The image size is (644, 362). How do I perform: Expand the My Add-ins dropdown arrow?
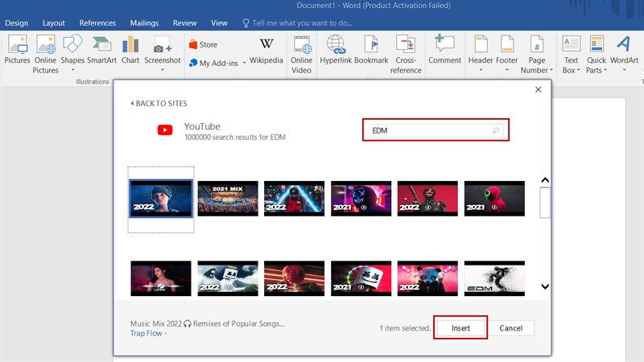245,63
